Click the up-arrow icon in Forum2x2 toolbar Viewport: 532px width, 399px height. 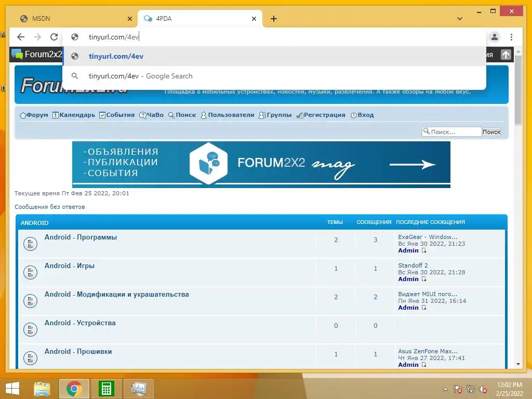(x=506, y=55)
